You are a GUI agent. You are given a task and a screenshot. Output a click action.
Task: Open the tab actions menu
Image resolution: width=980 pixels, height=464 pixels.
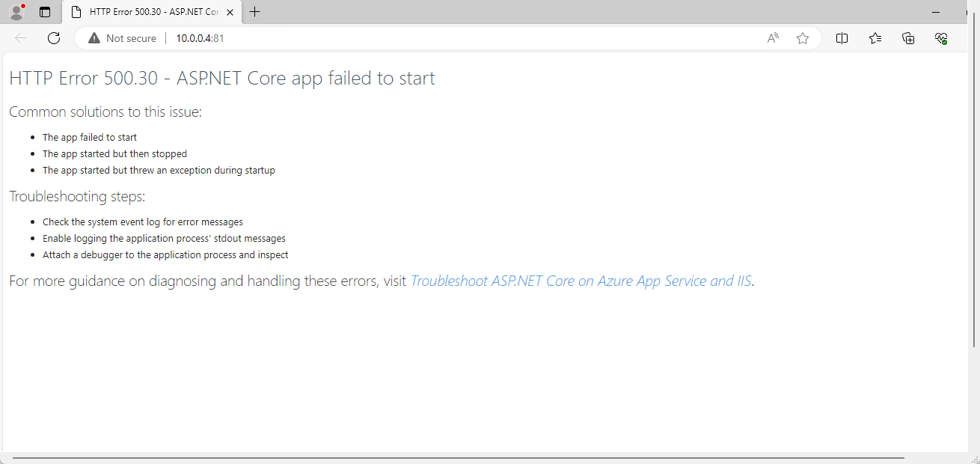tap(45, 12)
